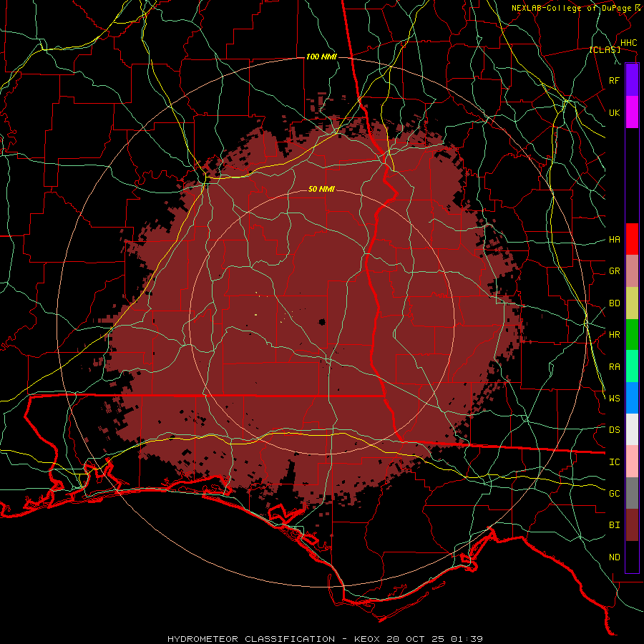Screen dimensions: 644x644
Task: Click the white DS legend swatch
Action: click(632, 429)
